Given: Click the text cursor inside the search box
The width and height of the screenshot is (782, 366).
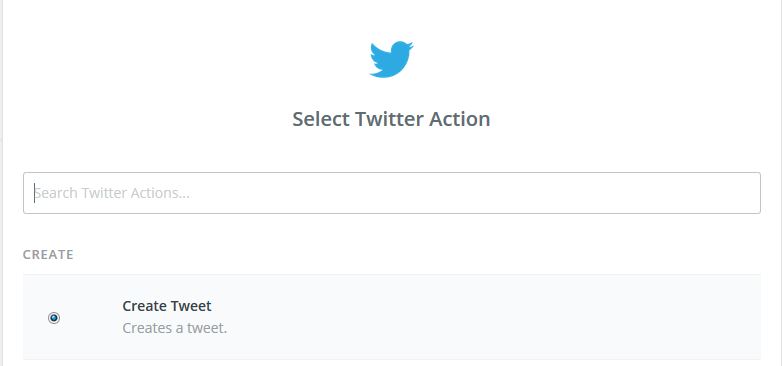Looking at the screenshot, I should point(34,193).
